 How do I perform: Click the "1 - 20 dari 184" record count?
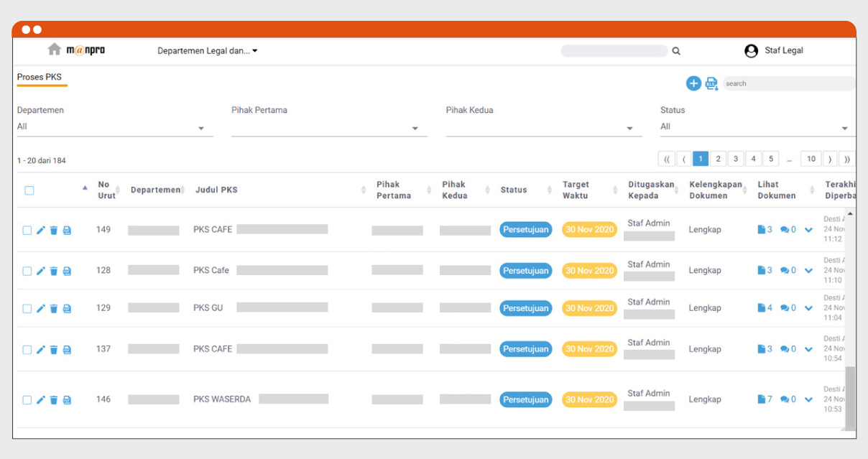pos(42,161)
